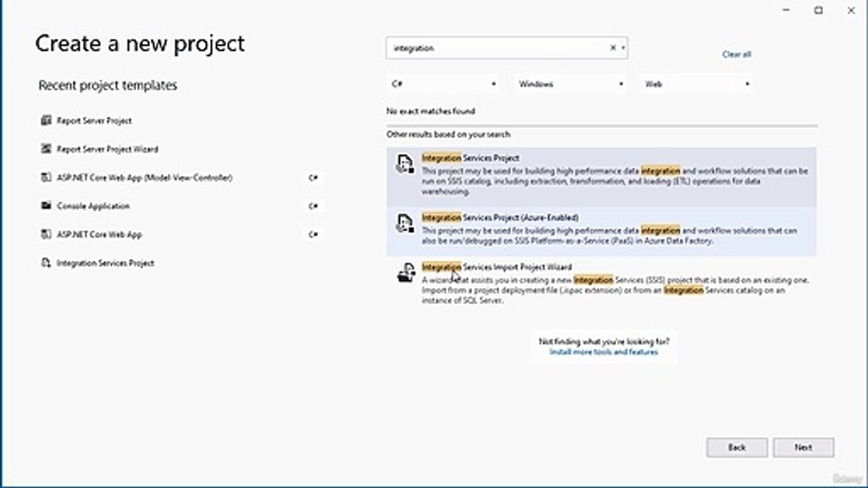Click the Report Server Project icon

pyautogui.click(x=46, y=121)
